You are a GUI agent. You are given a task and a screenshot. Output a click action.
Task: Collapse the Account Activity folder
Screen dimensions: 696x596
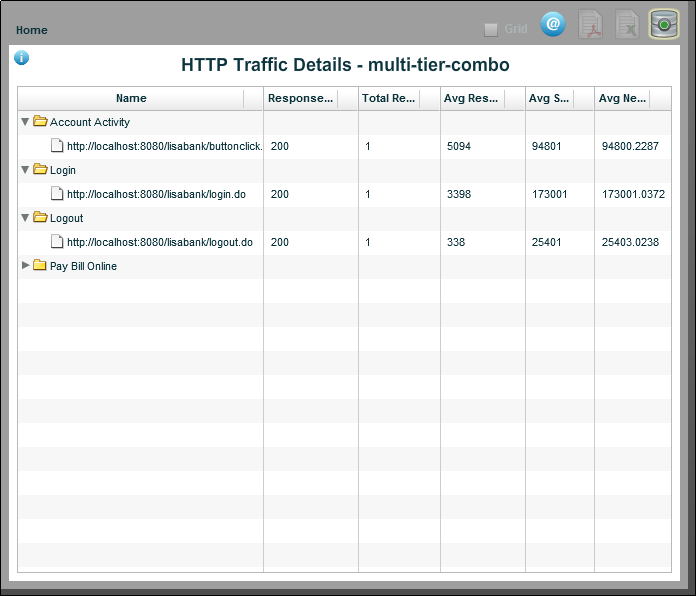[25, 122]
